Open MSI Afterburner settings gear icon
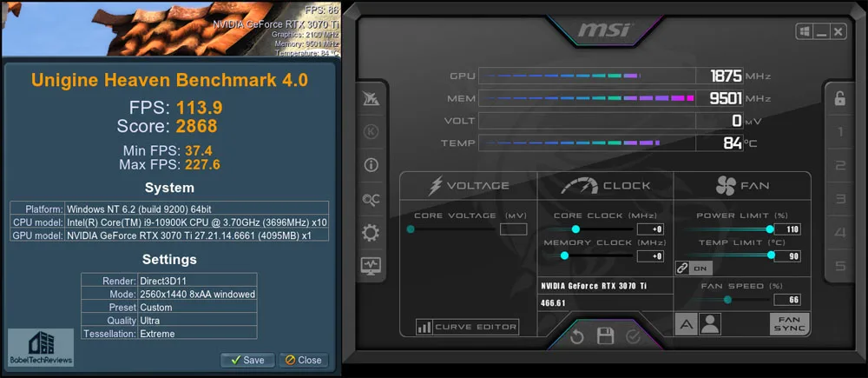 (x=370, y=233)
